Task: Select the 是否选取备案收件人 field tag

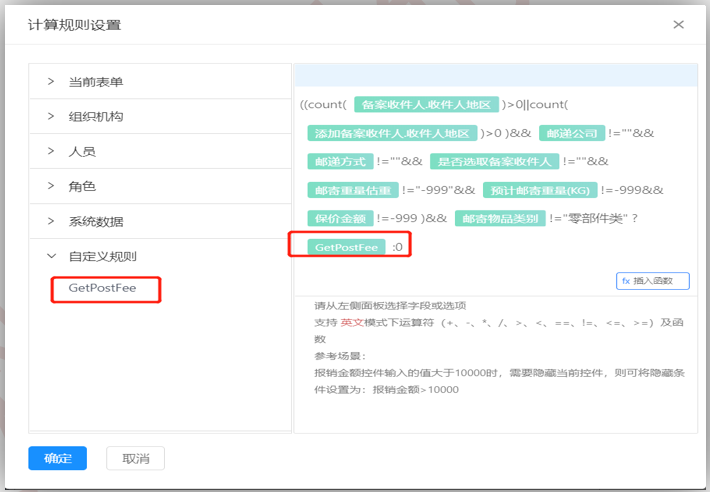Action: pyautogui.click(x=494, y=161)
